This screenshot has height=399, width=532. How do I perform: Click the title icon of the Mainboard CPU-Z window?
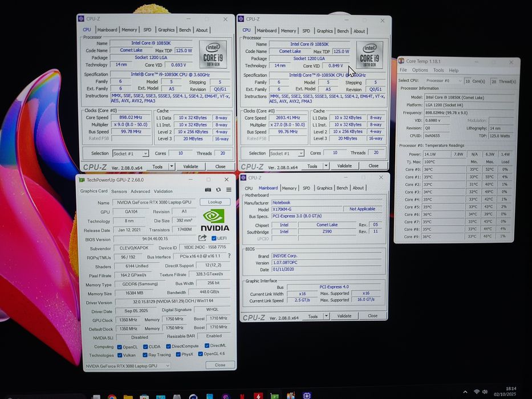[x=243, y=178]
